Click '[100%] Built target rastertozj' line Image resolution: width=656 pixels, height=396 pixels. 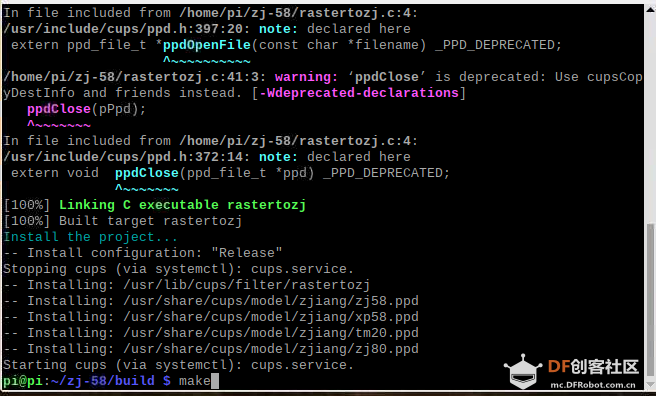(x=123, y=221)
